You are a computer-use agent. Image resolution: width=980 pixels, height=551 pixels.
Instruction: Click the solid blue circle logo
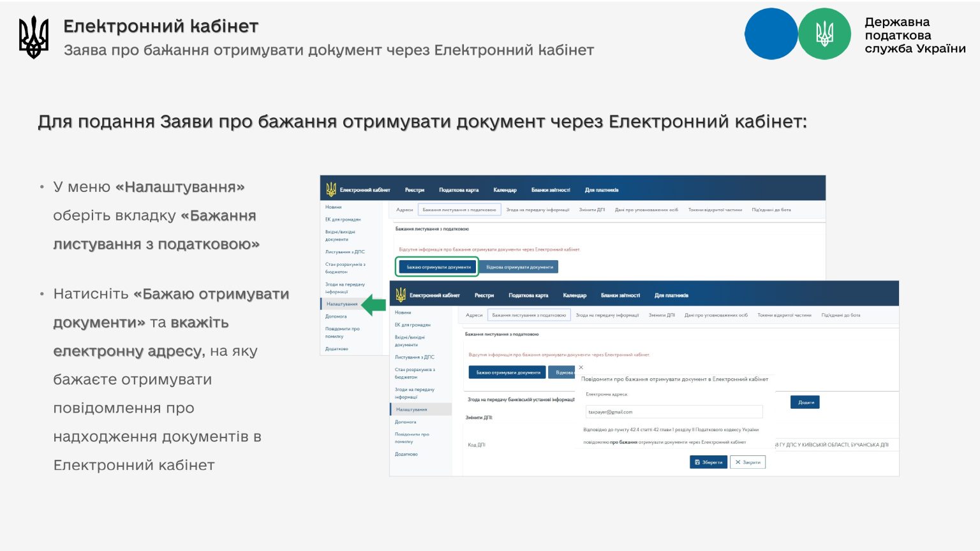(771, 34)
